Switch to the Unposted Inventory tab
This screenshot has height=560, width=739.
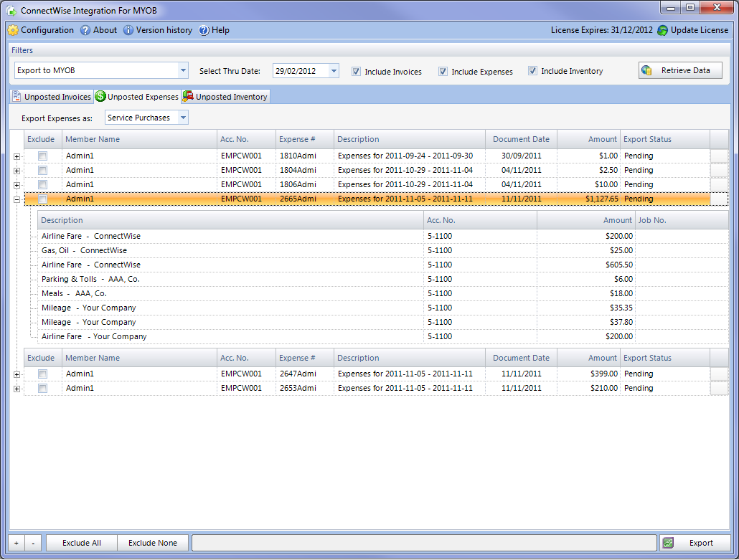(x=226, y=96)
